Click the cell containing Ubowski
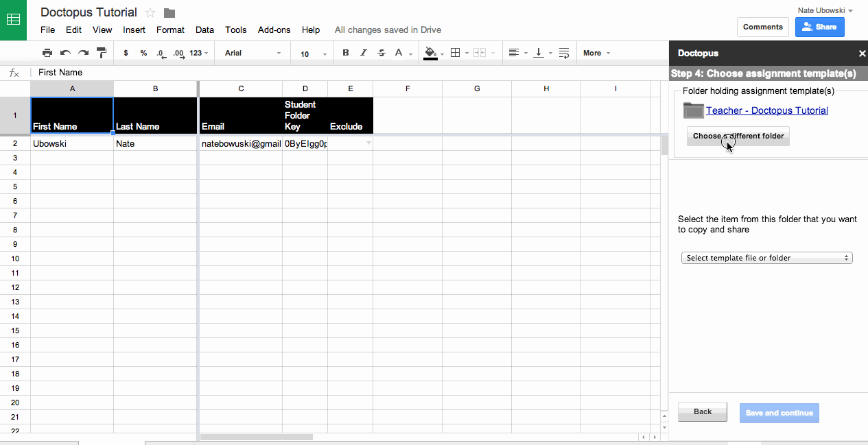This screenshot has width=868, height=445. [72, 143]
